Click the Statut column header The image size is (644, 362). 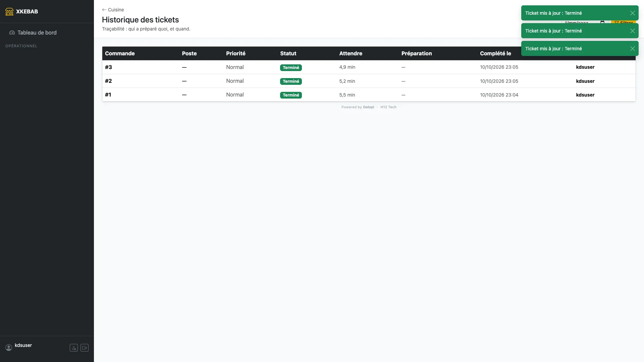(288, 54)
